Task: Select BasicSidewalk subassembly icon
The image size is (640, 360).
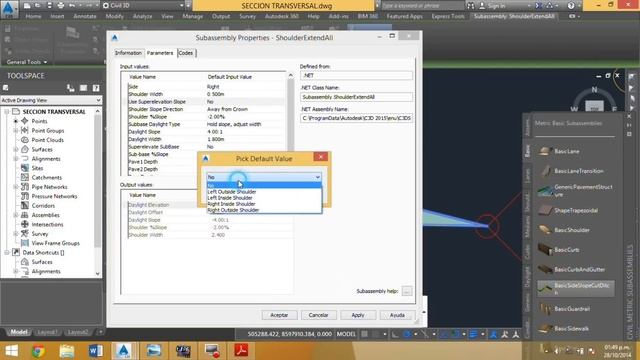Action: (545, 328)
